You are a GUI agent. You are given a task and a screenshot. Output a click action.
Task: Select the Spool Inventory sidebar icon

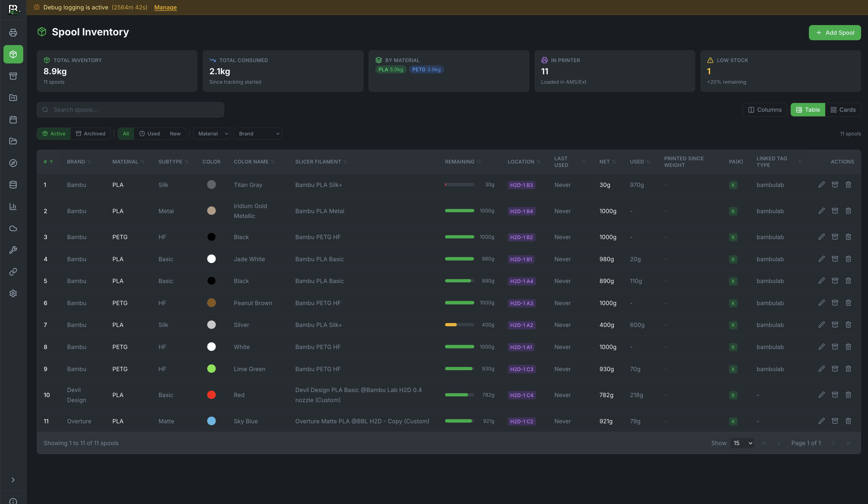click(x=13, y=54)
